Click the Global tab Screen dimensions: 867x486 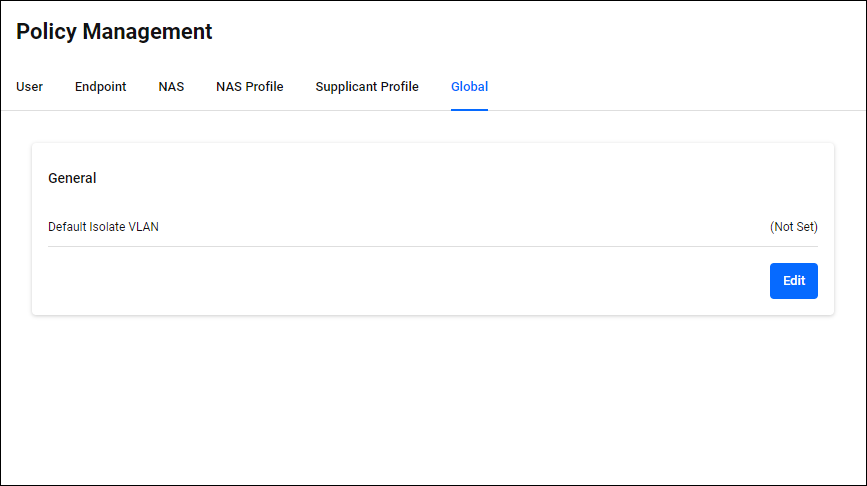coord(469,87)
